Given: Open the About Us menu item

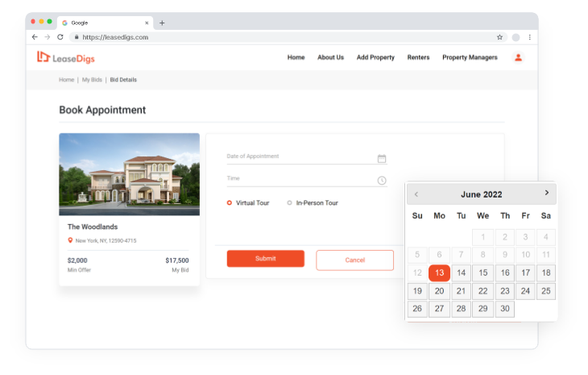Looking at the screenshot, I should 330,57.
